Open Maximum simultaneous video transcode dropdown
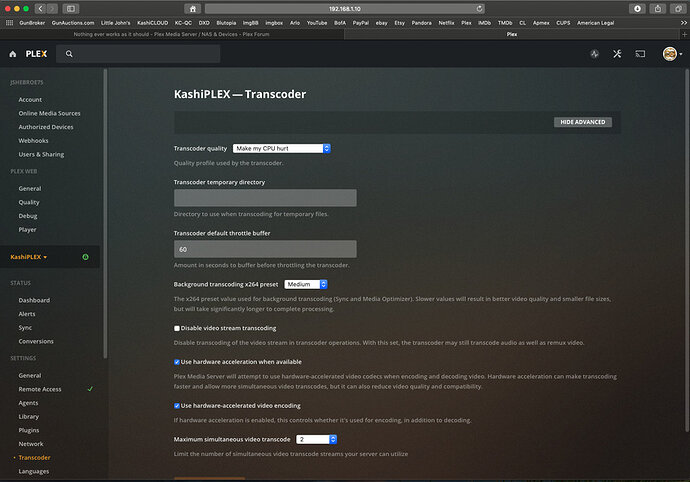This screenshot has width=690, height=482. click(316, 439)
